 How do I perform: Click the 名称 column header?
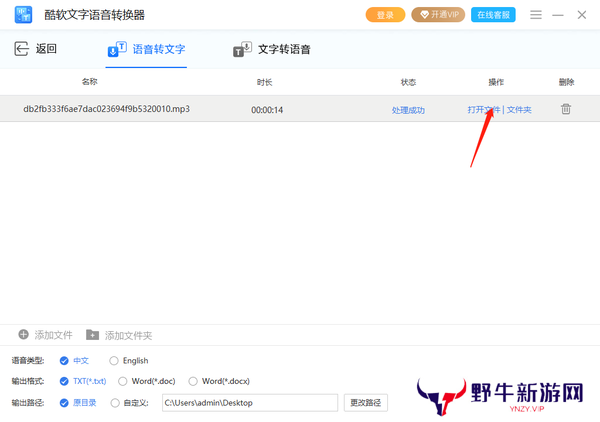[90, 81]
